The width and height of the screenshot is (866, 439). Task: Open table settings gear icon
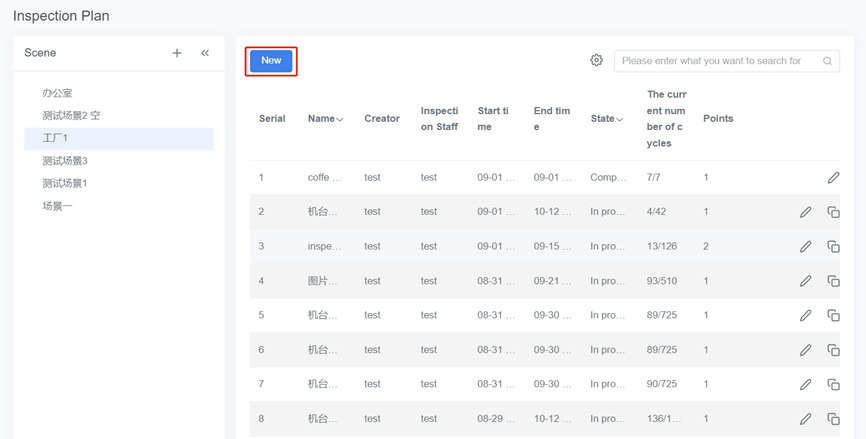pyautogui.click(x=596, y=60)
